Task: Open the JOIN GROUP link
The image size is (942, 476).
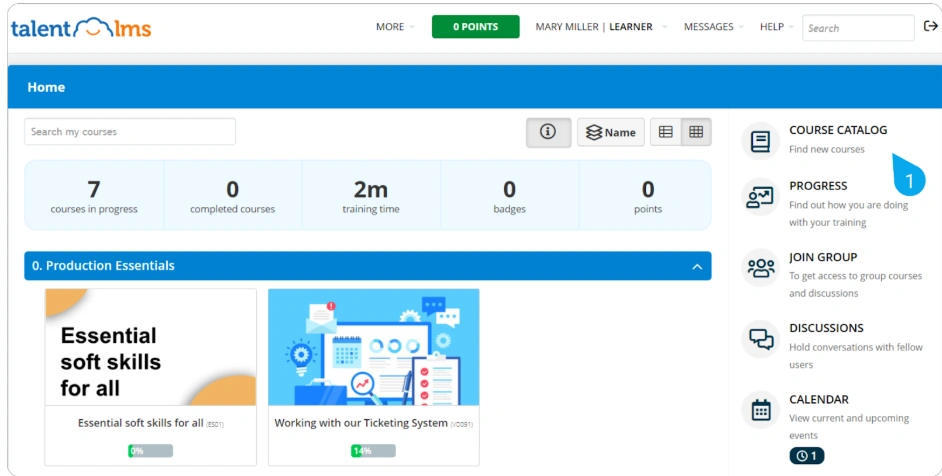Action: coord(822,257)
